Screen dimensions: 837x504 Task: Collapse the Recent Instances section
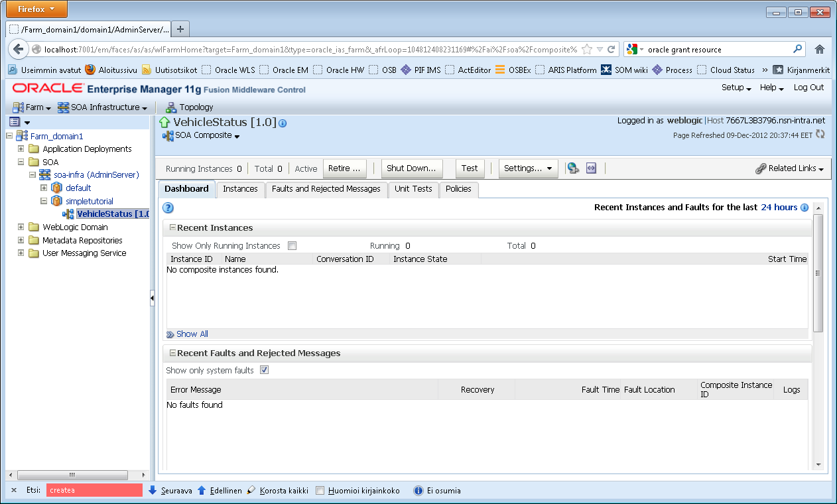point(172,227)
